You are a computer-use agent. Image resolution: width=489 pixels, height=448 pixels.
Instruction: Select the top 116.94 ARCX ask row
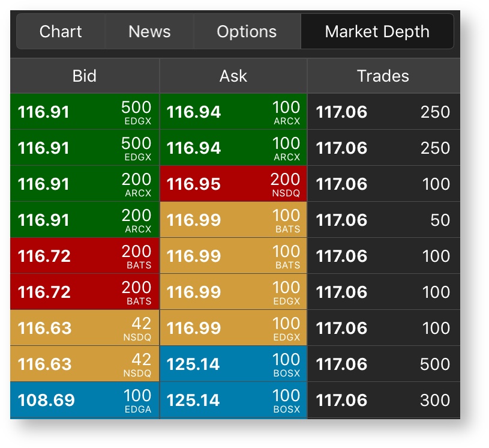click(x=233, y=112)
